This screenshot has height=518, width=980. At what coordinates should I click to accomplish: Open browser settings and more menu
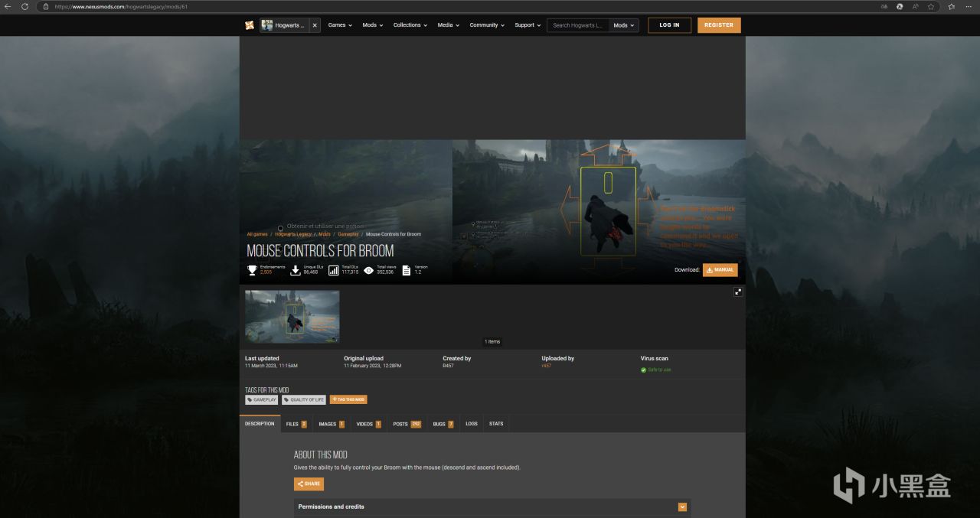click(x=970, y=6)
